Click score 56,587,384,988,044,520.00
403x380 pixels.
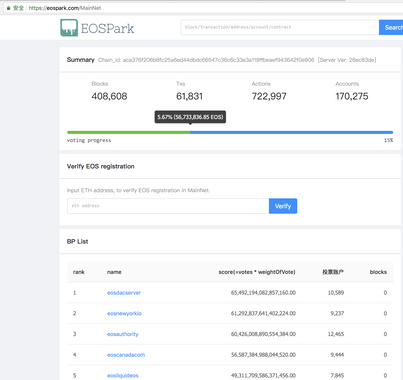263,355
